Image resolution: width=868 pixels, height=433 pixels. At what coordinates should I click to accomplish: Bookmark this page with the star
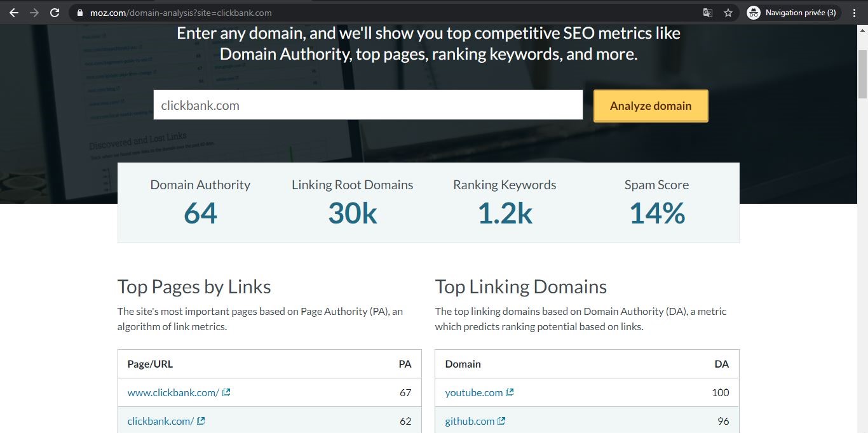pyautogui.click(x=728, y=13)
